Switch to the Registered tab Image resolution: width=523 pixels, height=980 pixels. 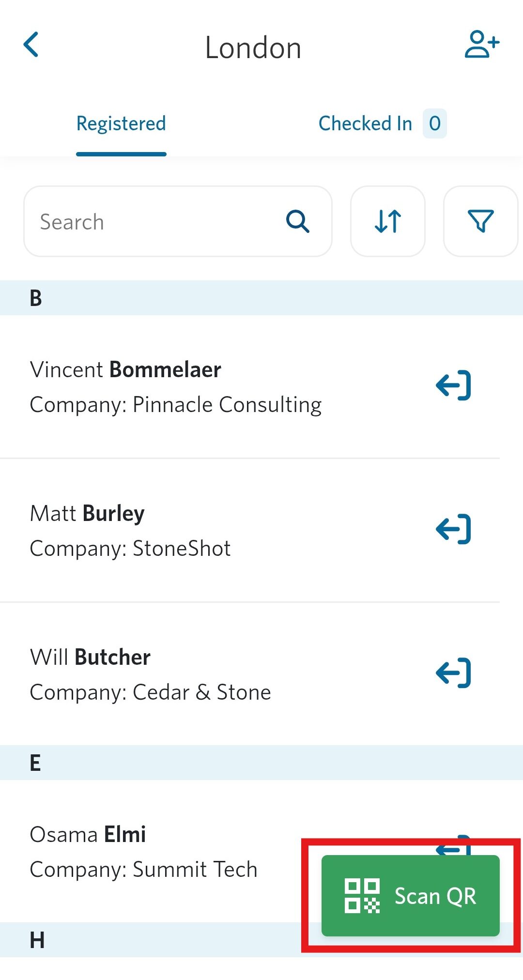click(x=121, y=124)
